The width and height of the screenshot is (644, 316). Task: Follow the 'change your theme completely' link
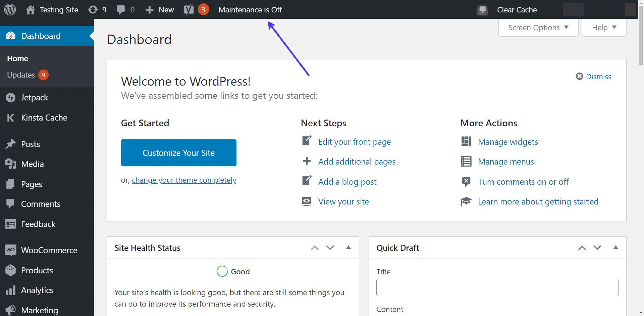(184, 180)
